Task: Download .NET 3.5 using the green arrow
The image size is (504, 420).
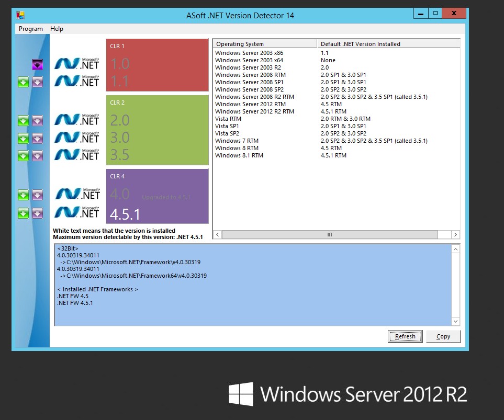Action: (x=23, y=156)
